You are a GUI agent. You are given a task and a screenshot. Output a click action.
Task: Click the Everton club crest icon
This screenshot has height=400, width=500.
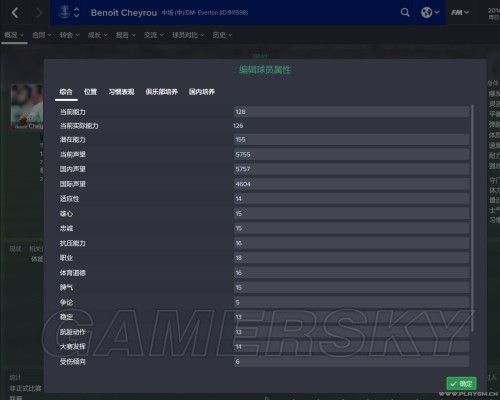[64, 12]
